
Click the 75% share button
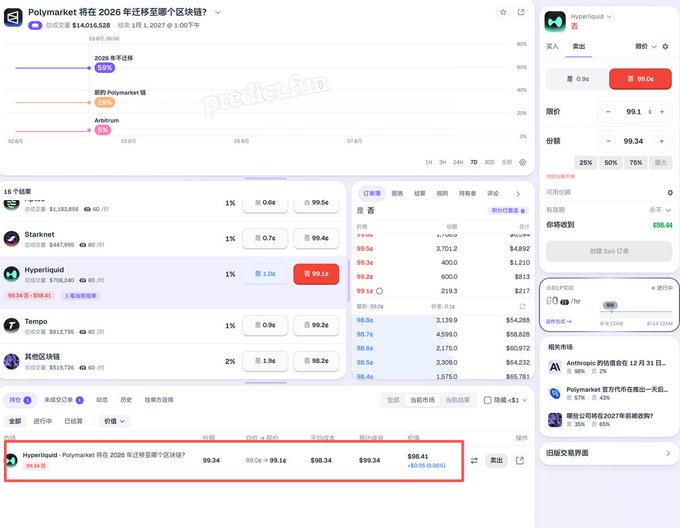636,163
